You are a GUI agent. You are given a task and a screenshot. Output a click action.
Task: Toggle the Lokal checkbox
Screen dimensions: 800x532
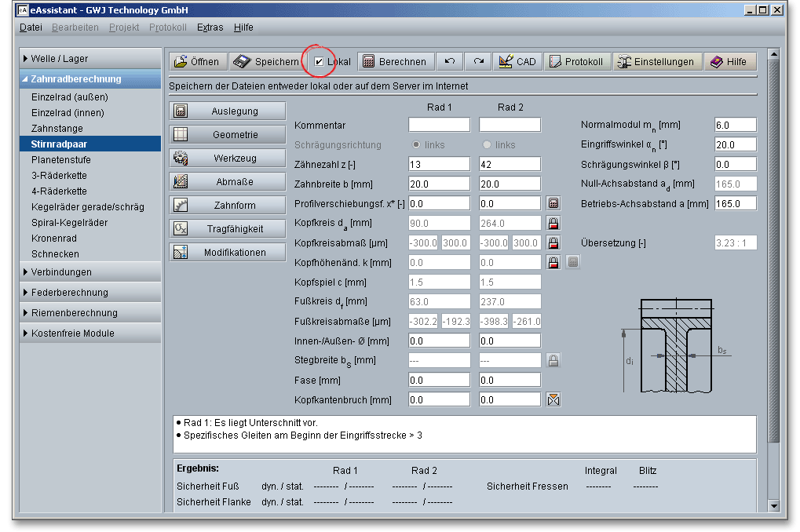click(320, 62)
